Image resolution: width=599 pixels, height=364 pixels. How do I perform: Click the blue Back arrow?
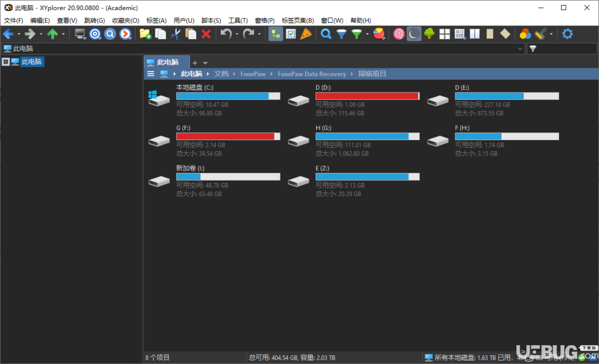(x=8, y=34)
